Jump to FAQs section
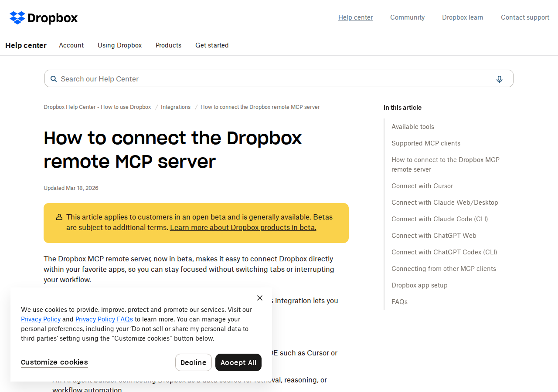 tap(399, 302)
